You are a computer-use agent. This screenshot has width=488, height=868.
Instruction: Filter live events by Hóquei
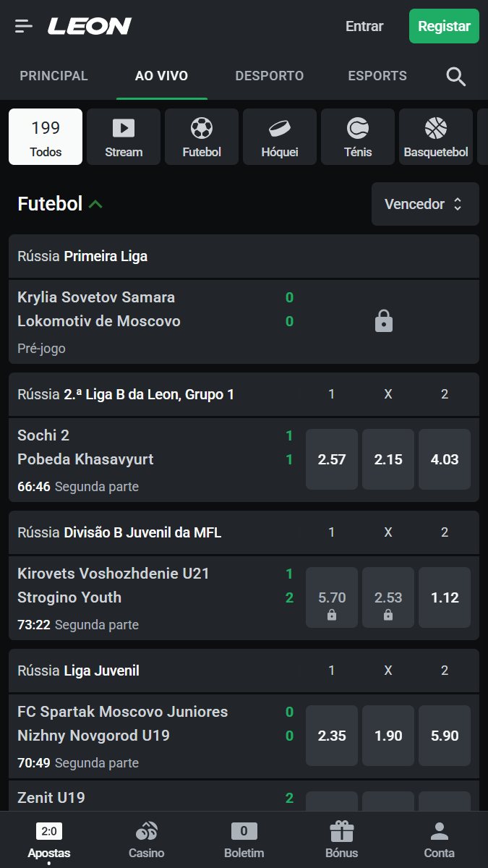[280, 137]
